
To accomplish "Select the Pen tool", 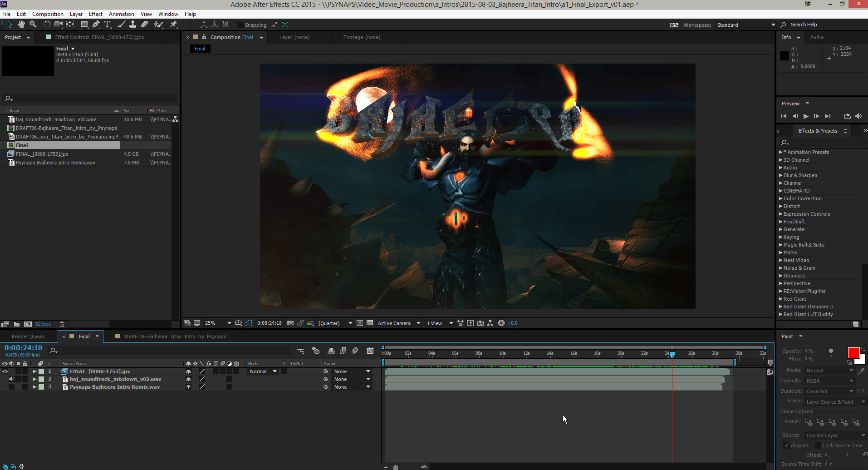I will tap(96, 25).
